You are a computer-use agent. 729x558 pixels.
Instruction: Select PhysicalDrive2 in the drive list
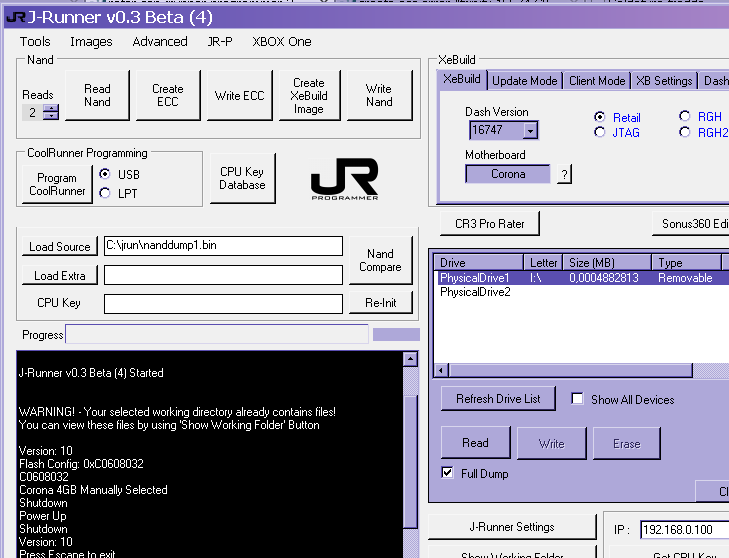click(x=475, y=292)
